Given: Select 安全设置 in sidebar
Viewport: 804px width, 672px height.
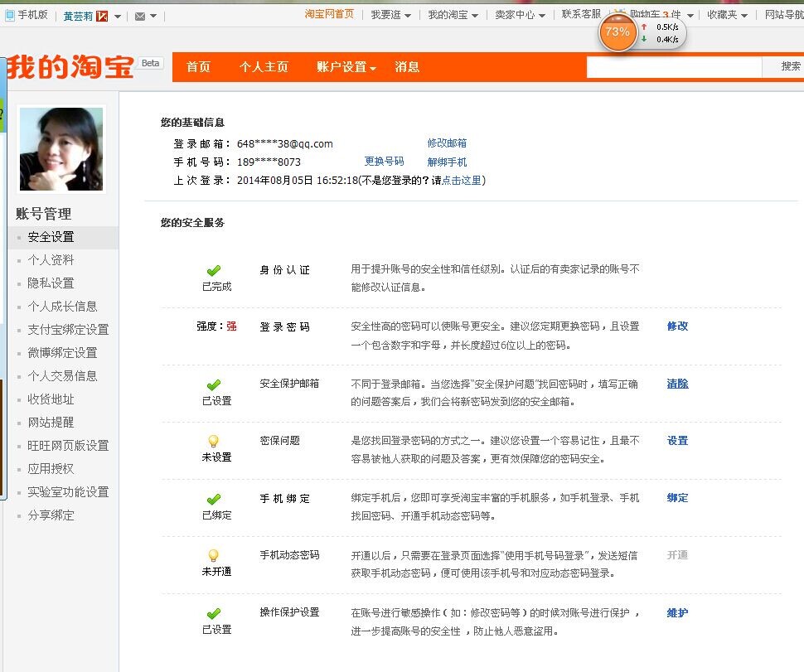Looking at the screenshot, I should [x=51, y=237].
